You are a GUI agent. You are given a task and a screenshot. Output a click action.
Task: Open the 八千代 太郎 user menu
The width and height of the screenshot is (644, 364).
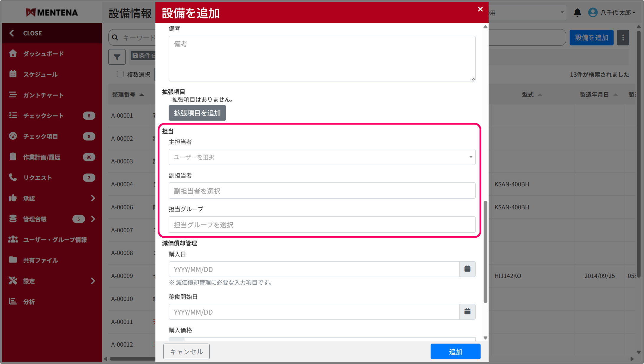click(x=612, y=13)
